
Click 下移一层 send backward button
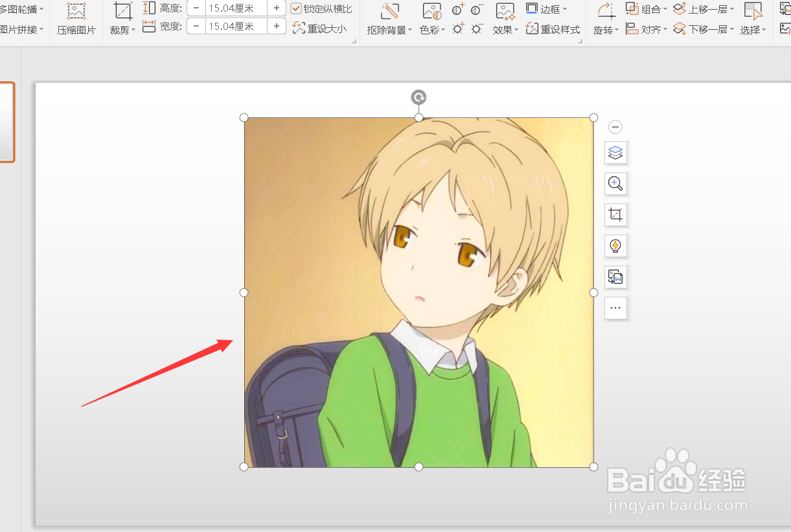tap(704, 29)
